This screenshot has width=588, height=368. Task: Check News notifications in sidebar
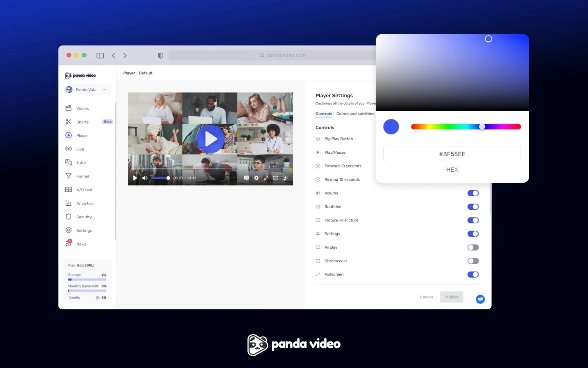coord(81,244)
